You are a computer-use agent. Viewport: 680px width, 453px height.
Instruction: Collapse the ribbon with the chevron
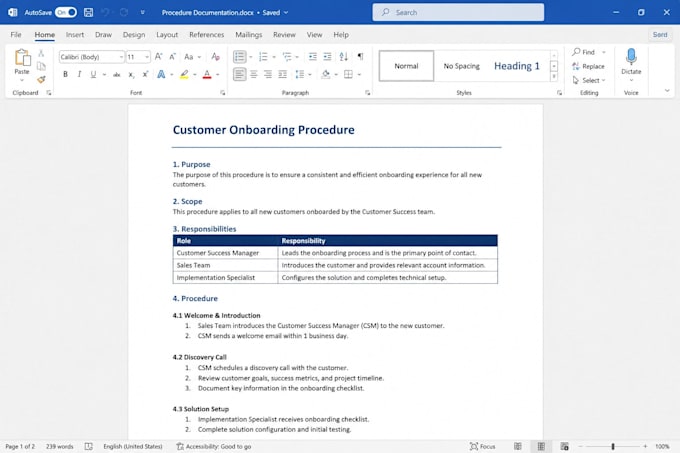pyautogui.click(x=667, y=91)
